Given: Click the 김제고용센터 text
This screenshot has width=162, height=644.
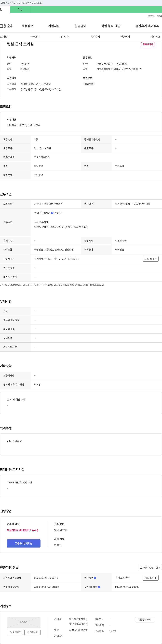Looking at the screenshot, I should point(122,578).
